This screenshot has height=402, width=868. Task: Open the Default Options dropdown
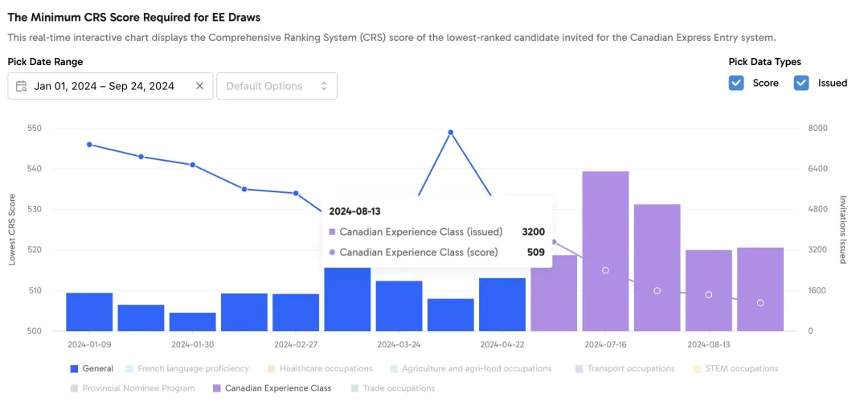[x=276, y=86]
